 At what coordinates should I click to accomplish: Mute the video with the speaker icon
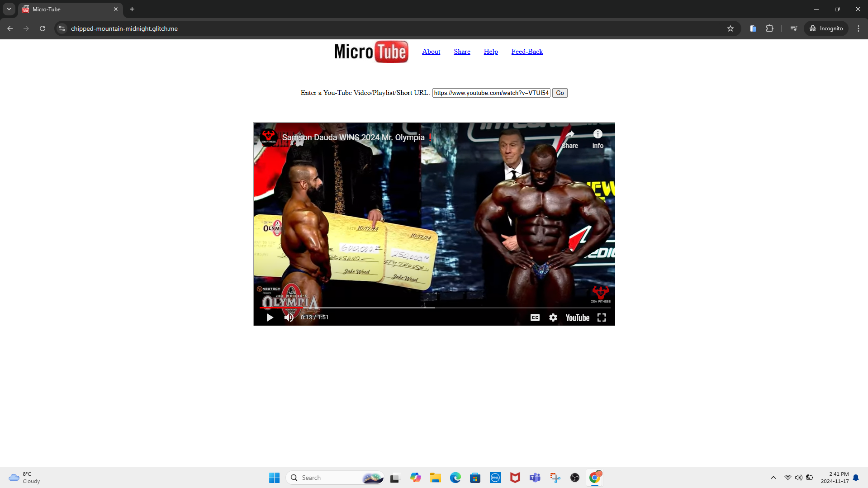coord(289,317)
